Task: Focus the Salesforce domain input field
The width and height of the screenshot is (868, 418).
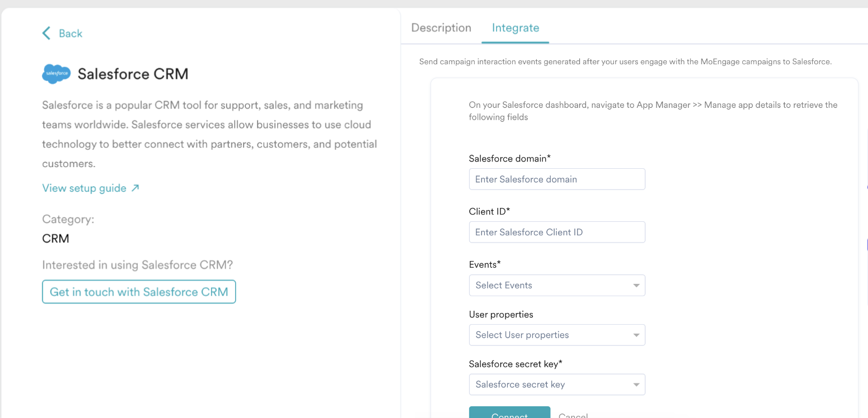Action: (x=557, y=179)
